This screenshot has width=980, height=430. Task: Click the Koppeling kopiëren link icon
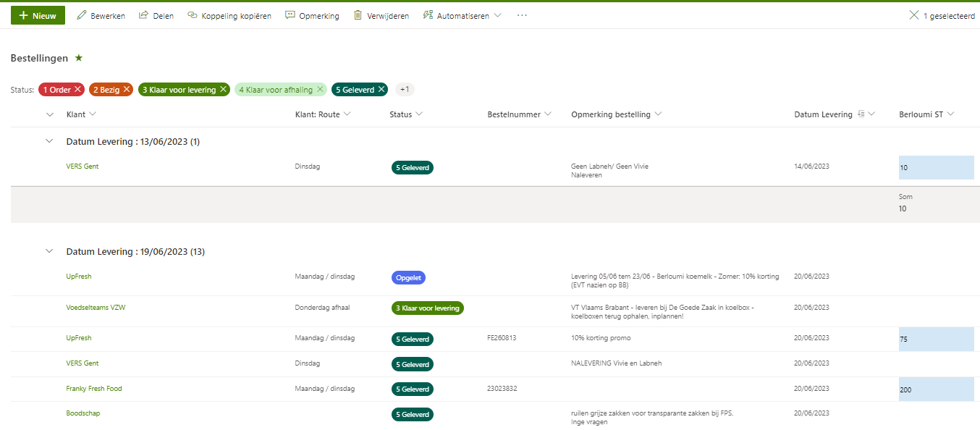click(x=192, y=15)
